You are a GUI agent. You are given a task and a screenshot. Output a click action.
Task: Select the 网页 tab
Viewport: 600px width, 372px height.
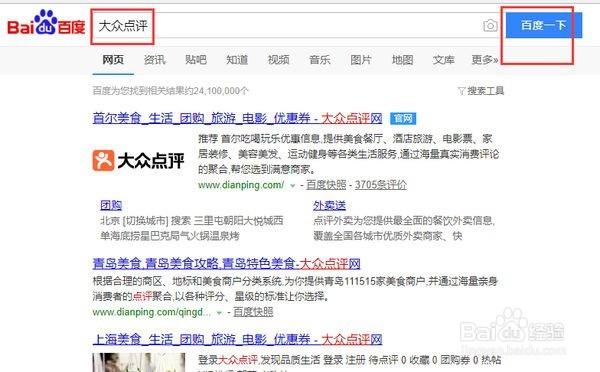click(113, 60)
